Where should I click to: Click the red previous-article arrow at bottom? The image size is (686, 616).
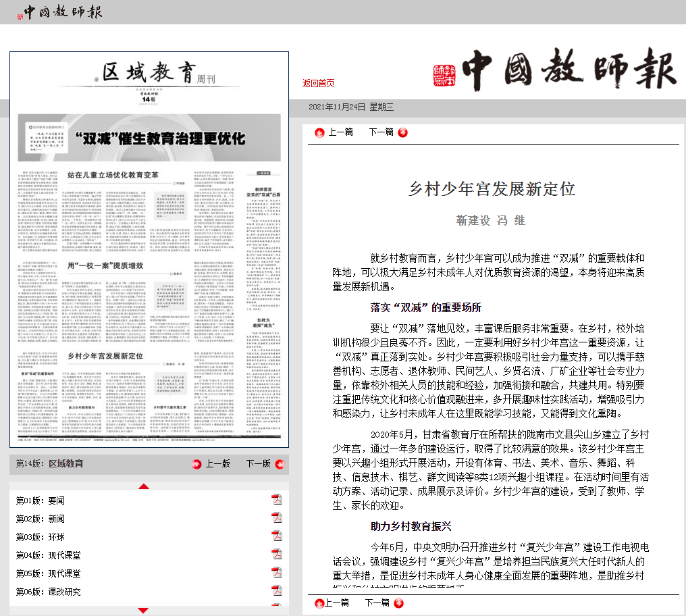[319, 604]
